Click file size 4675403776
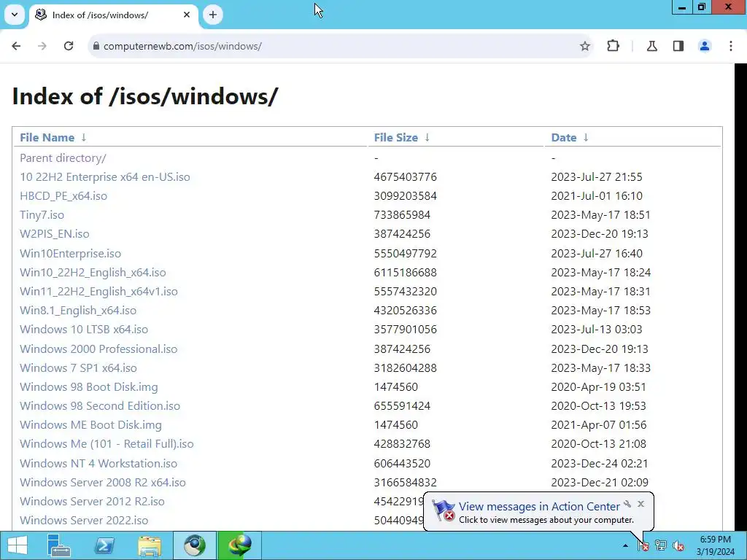This screenshot has width=747, height=560. click(406, 176)
